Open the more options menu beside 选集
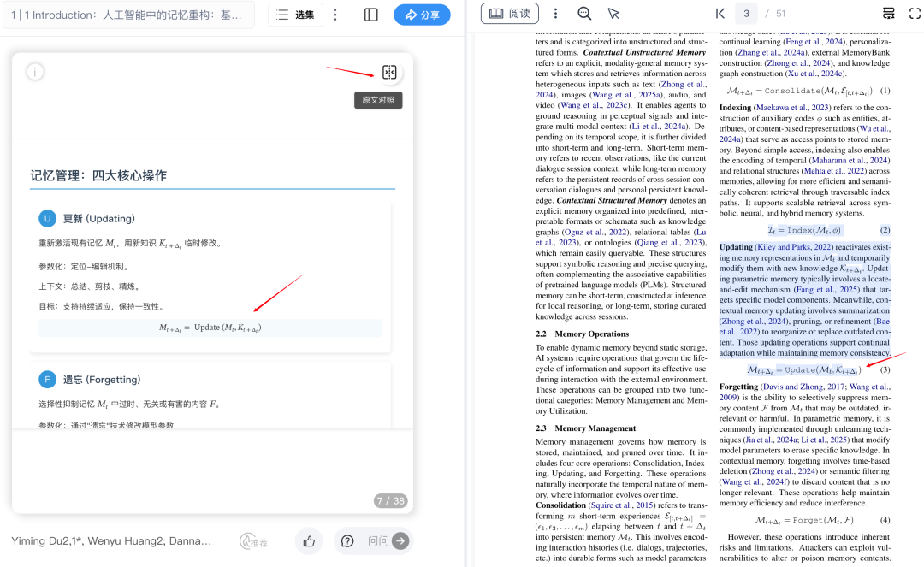The image size is (924, 567). point(335,15)
